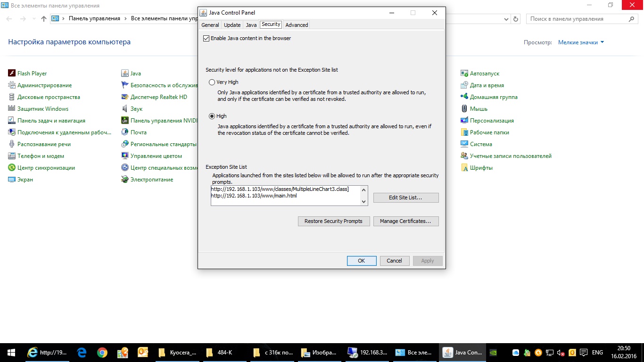Click the Cancel button
This screenshot has width=644, height=362.
395,261
